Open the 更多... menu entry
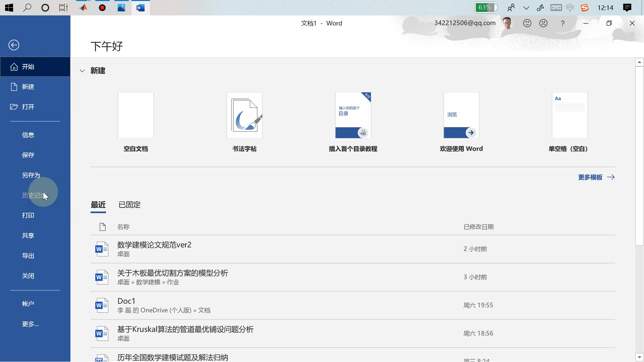The height and width of the screenshot is (362, 644). [35, 324]
